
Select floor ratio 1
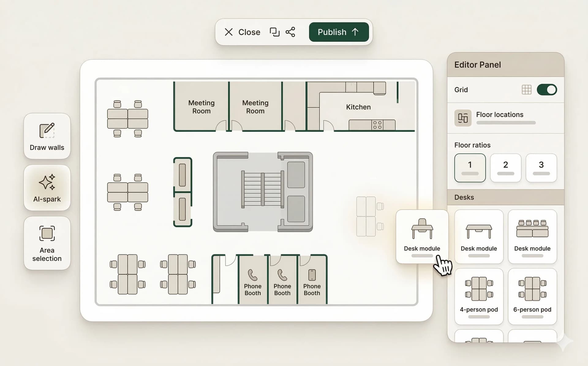(470, 168)
